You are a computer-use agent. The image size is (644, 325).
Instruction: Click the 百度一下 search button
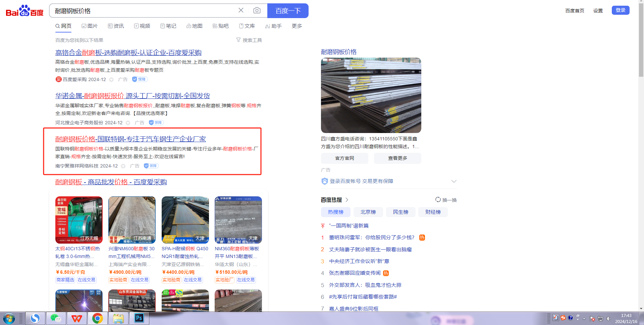click(x=288, y=11)
